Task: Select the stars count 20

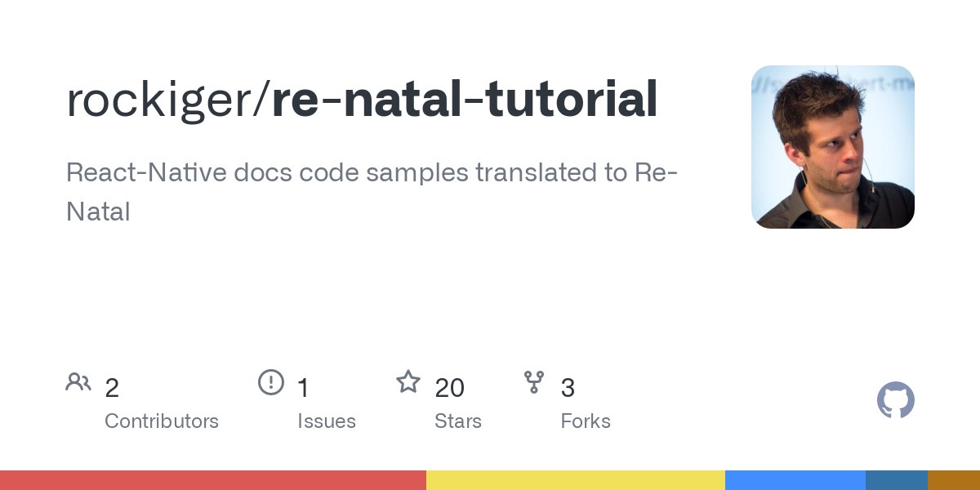Action: coord(449,388)
